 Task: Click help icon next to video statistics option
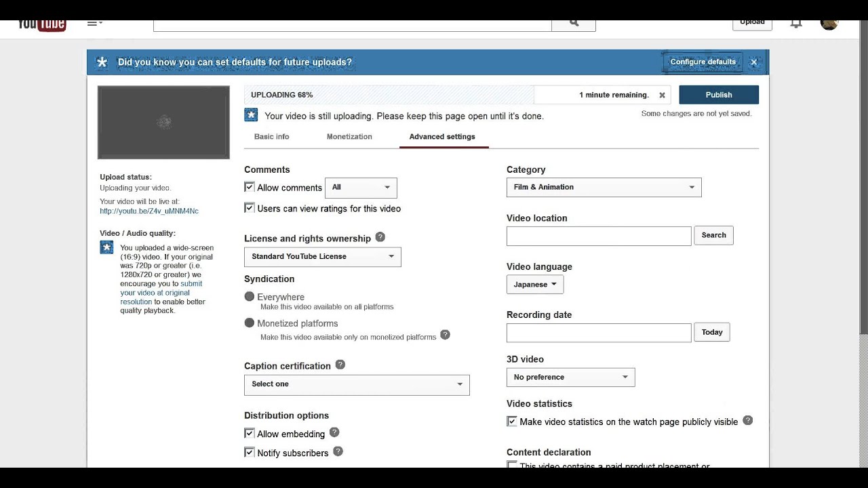tap(747, 420)
